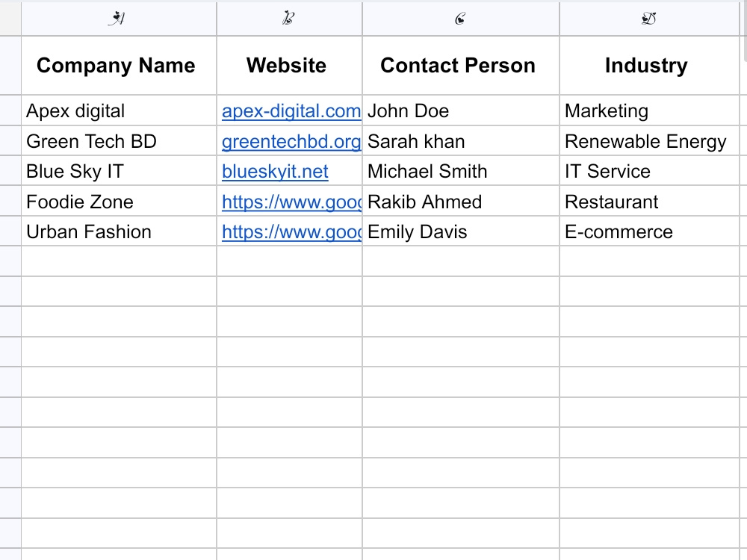The width and height of the screenshot is (747, 560).
Task: Open the blueskyit.net link
Action: (x=276, y=172)
